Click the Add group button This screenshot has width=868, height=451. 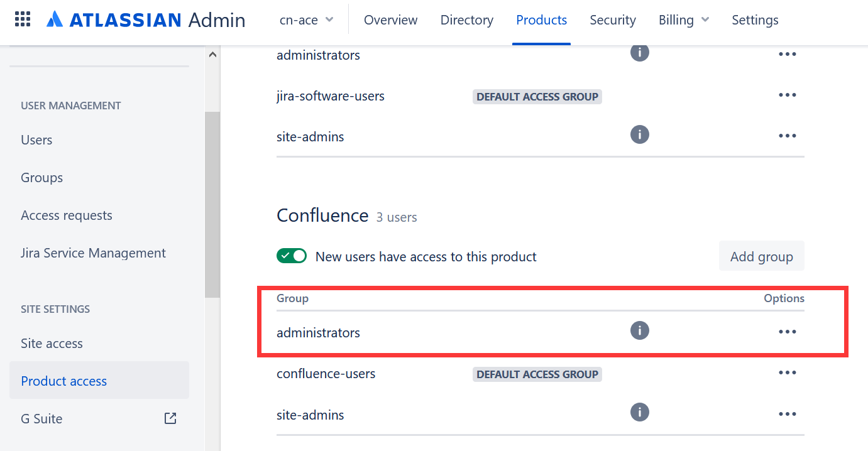coord(761,256)
